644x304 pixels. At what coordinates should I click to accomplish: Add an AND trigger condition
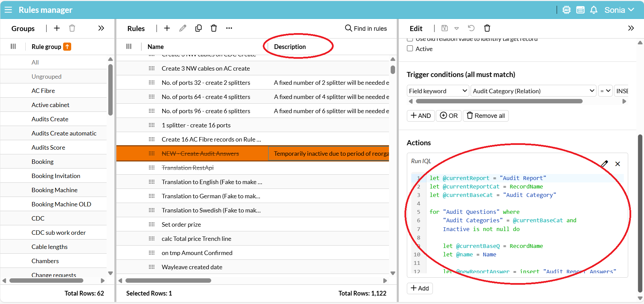(x=421, y=116)
